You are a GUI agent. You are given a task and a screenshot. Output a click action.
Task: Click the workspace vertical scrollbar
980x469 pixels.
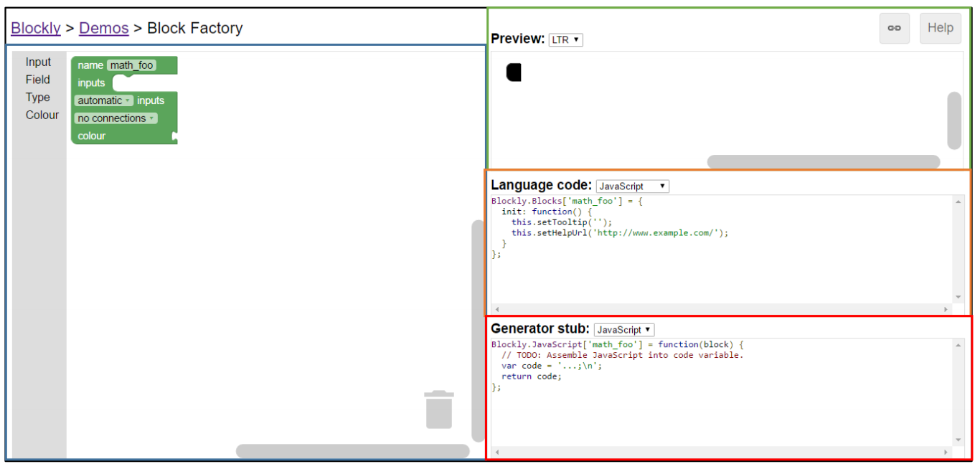(x=478, y=330)
